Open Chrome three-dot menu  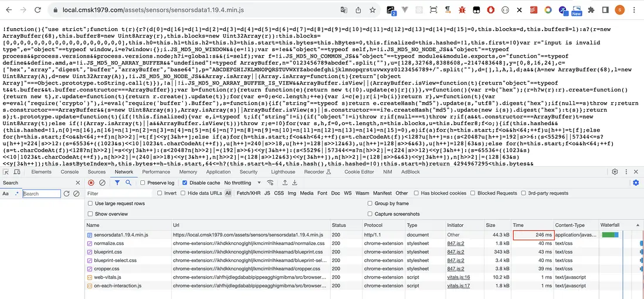[x=635, y=9]
